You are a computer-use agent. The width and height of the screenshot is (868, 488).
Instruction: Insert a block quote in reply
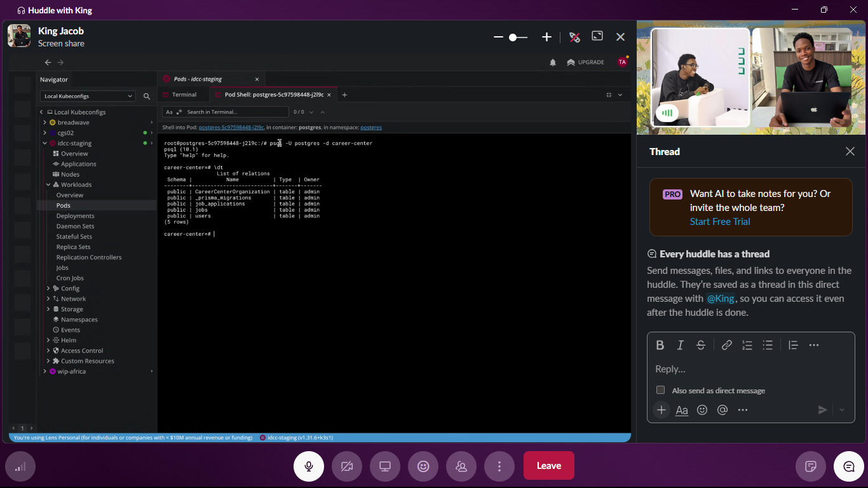pyautogui.click(x=793, y=345)
